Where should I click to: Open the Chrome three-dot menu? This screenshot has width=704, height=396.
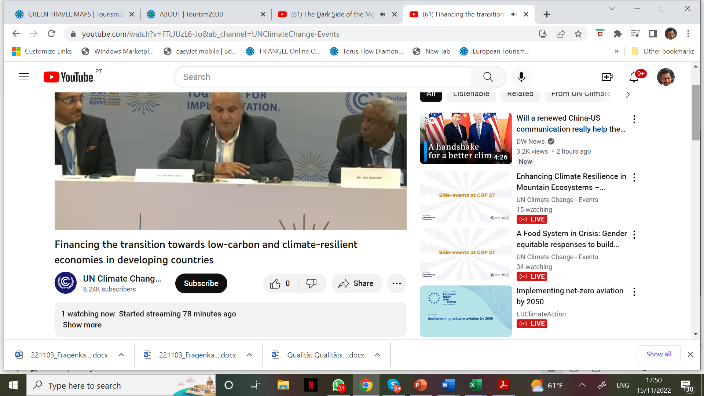tap(688, 34)
